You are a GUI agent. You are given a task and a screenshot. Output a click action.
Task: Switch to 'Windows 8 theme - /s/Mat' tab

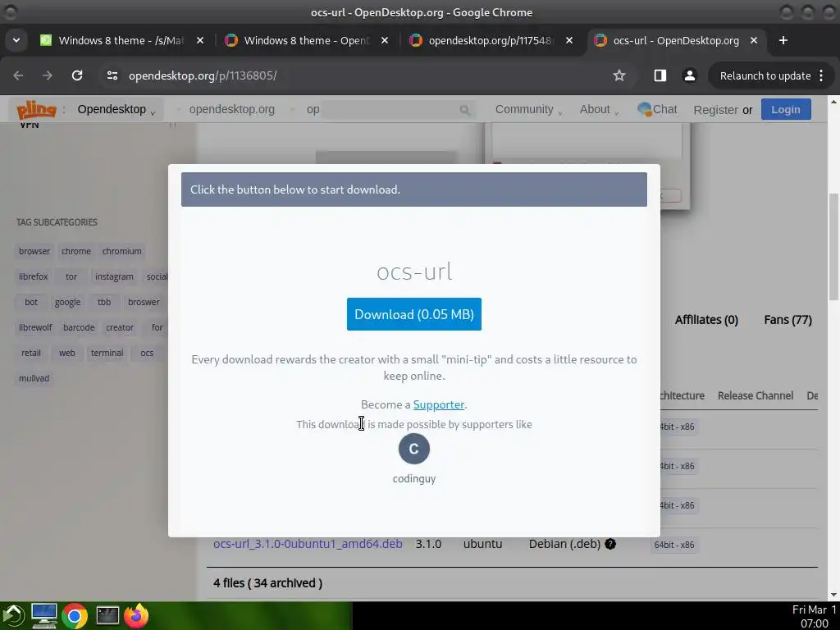121,40
